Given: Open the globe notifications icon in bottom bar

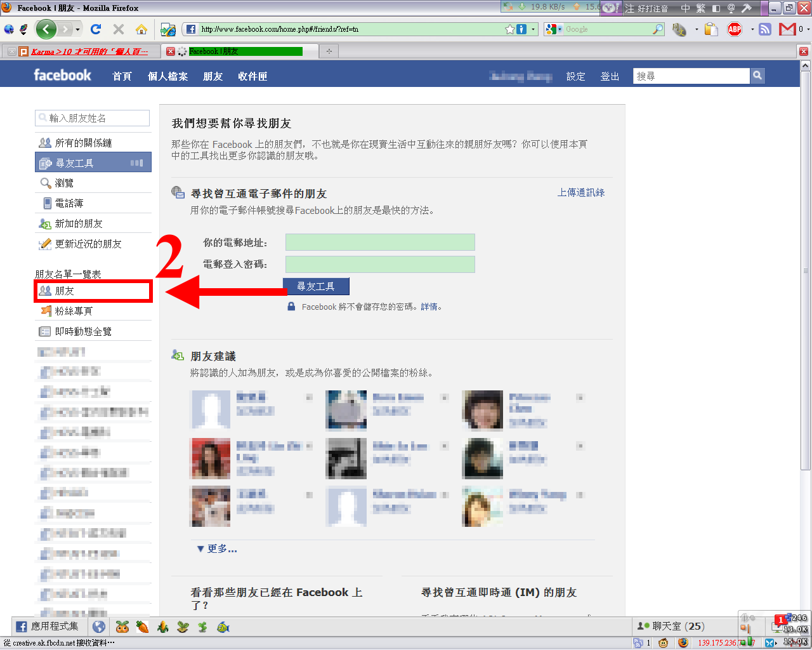Looking at the screenshot, I should (99, 627).
